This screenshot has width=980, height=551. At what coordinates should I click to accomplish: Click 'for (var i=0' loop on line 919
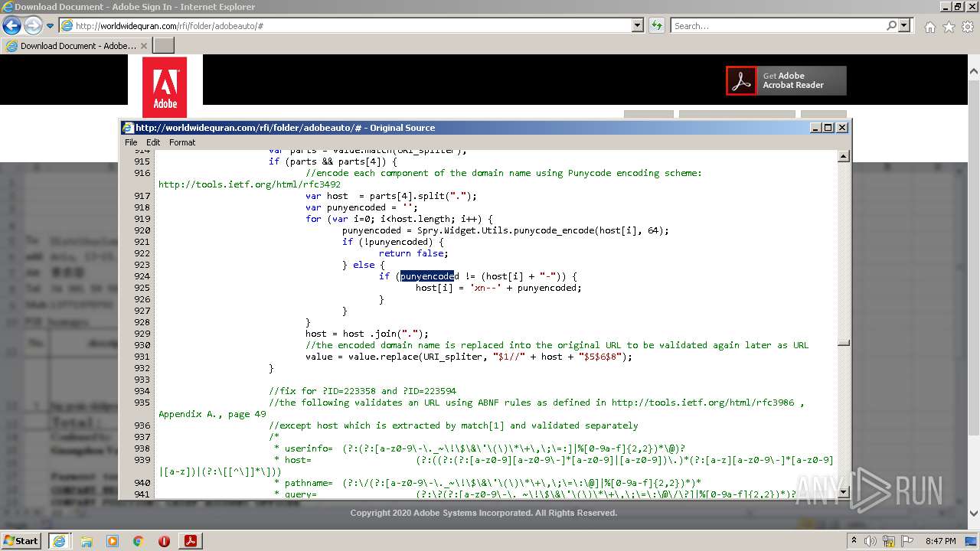pos(399,219)
